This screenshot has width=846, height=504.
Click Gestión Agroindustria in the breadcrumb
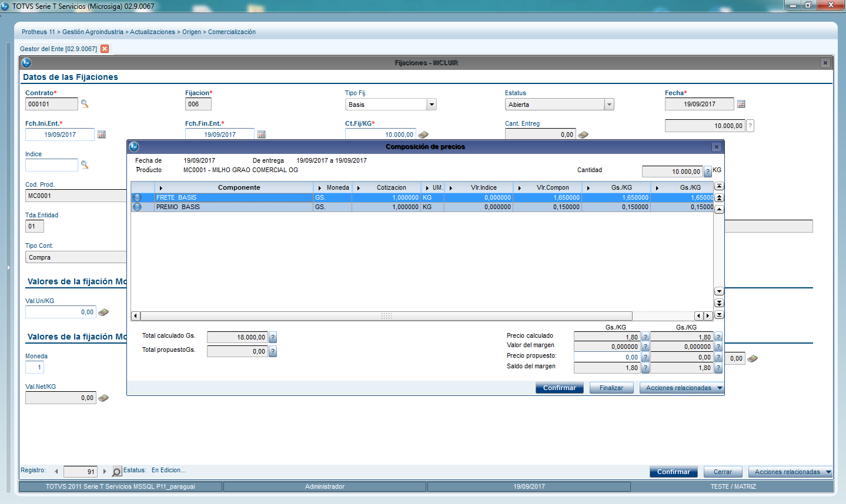[x=93, y=32]
